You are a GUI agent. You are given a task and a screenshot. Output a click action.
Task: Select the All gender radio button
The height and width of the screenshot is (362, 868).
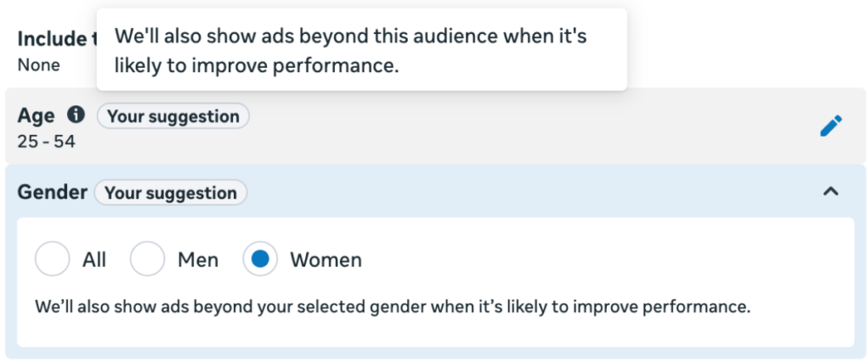coord(52,259)
